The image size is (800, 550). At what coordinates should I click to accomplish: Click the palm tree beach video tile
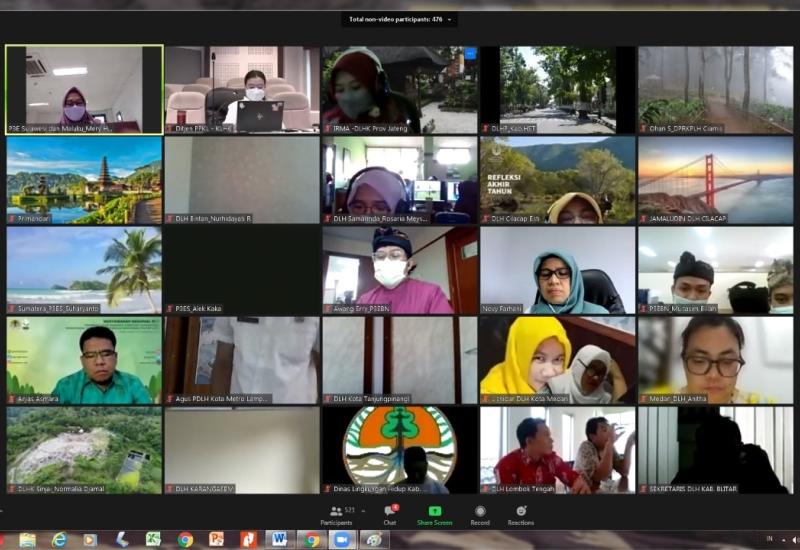(84, 270)
